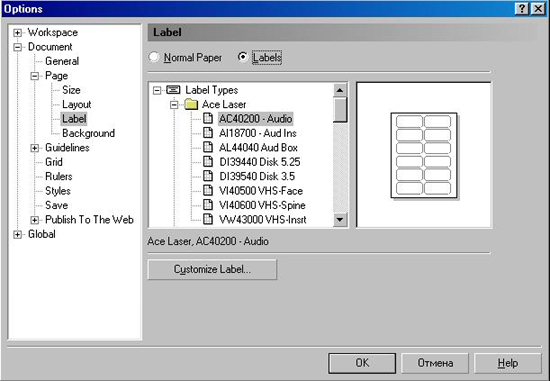
Task: Click the VW43000 VHS-Insrt page icon
Action: tap(208, 219)
